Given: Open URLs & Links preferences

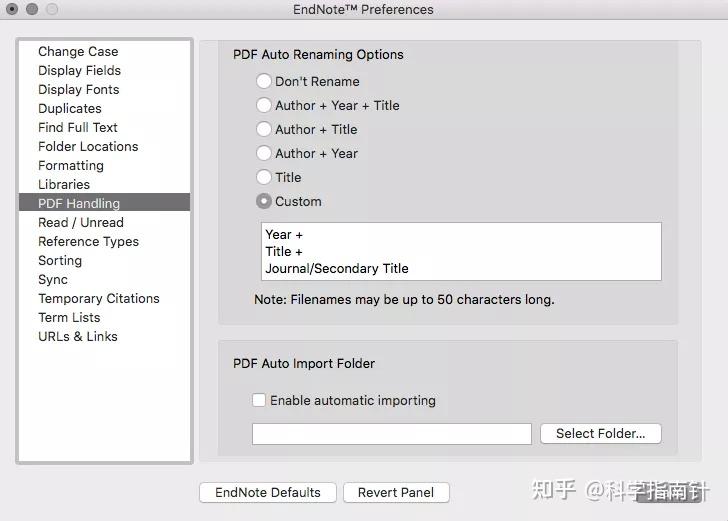Looking at the screenshot, I should pyautogui.click(x=78, y=336).
